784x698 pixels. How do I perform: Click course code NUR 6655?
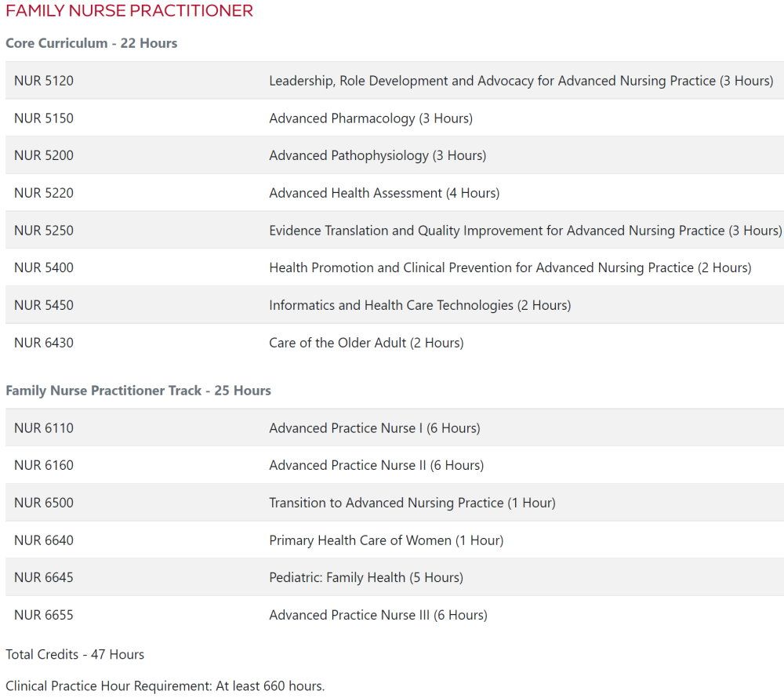(x=44, y=615)
